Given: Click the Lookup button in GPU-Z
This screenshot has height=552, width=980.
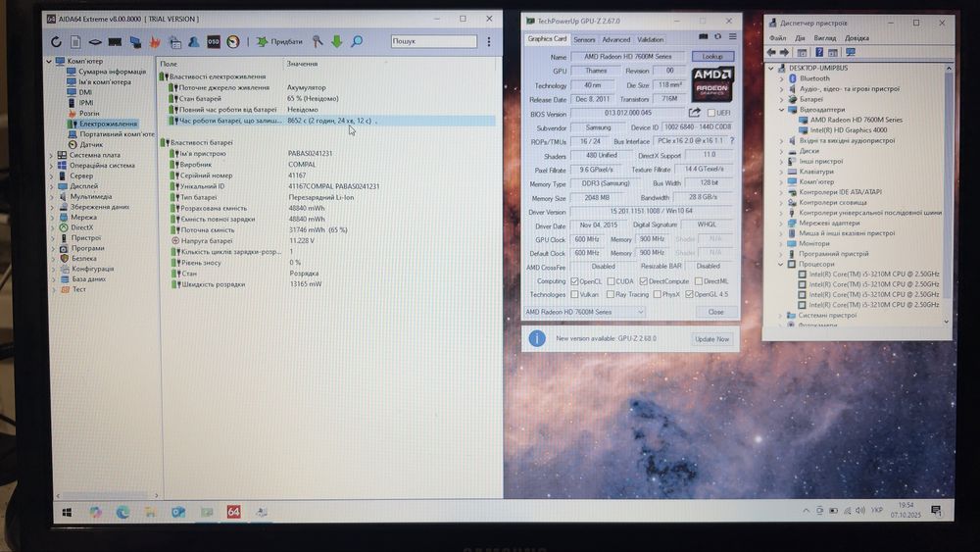Looking at the screenshot, I should (712, 56).
